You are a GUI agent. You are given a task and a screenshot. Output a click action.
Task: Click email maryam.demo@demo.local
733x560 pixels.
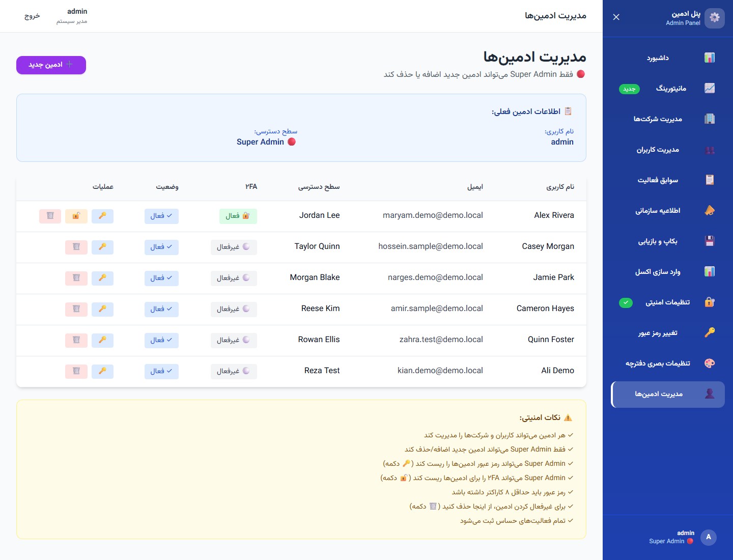(433, 215)
